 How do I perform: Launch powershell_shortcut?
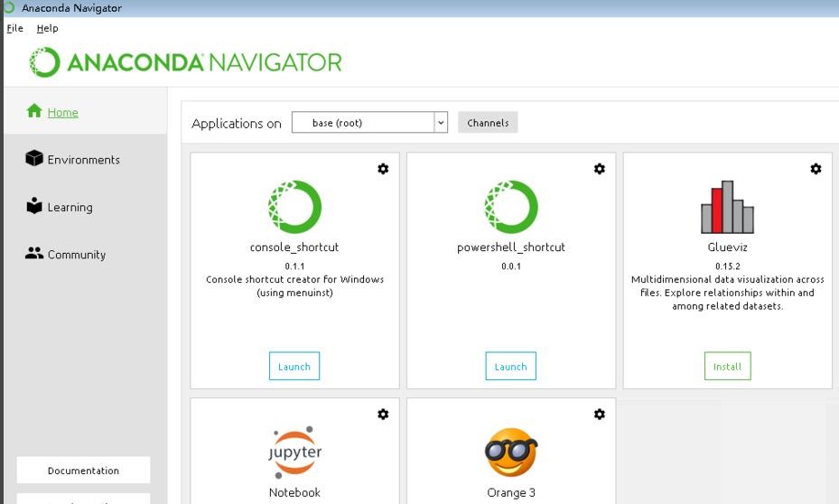(x=510, y=367)
